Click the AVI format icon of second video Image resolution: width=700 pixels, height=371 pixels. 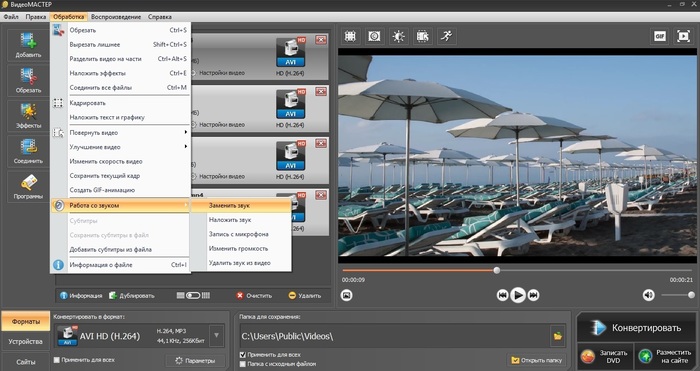[x=291, y=104]
